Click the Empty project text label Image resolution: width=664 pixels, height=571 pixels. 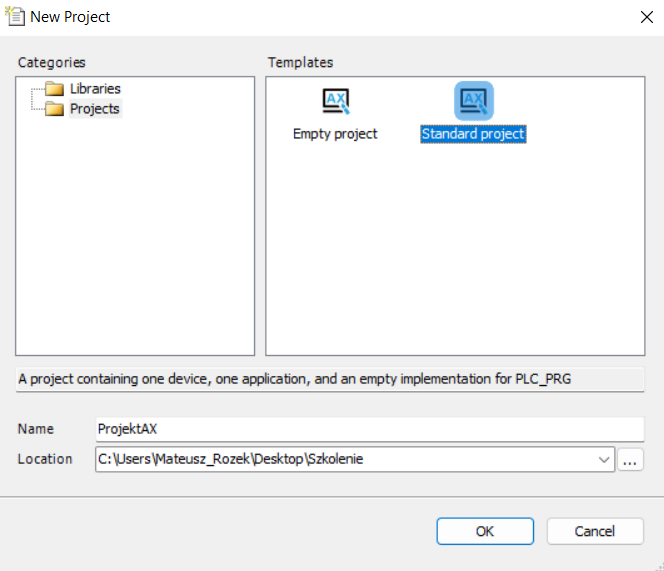[x=335, y=134]
